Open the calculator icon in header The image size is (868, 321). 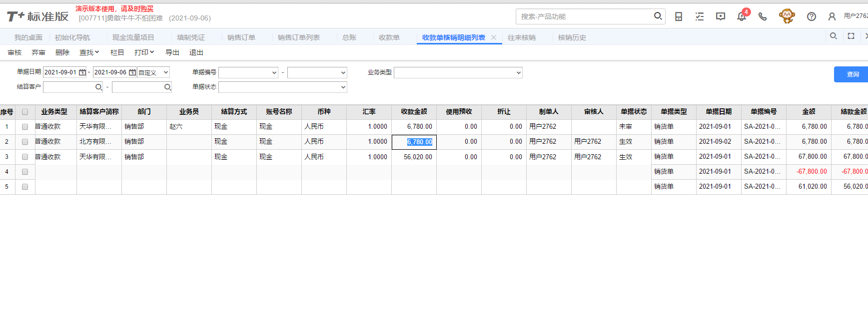[x=679, y=16]
